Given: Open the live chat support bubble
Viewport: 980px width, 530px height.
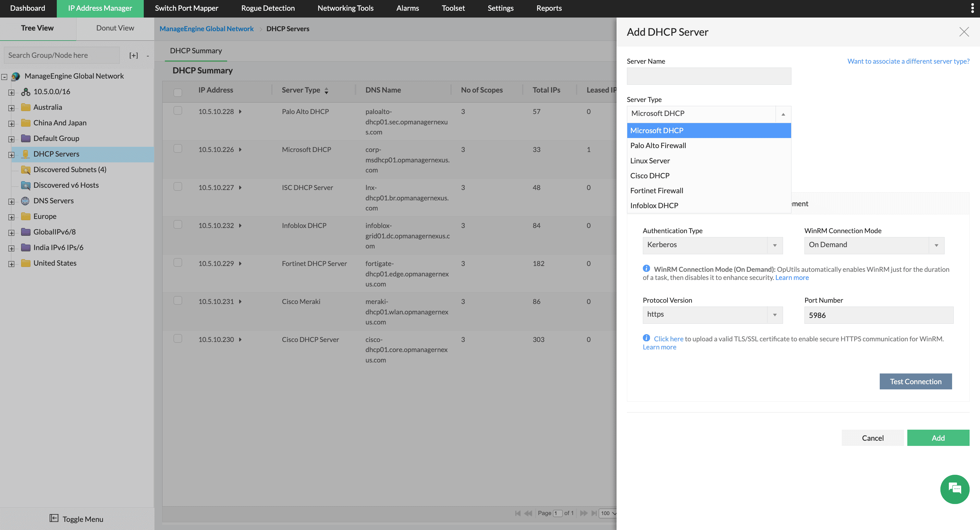Looking at the screenshot, I should [954, 489].
